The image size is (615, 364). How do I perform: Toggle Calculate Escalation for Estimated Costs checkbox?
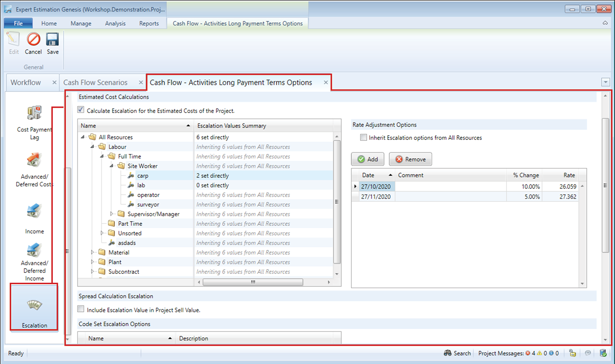(x=81, y=110)
